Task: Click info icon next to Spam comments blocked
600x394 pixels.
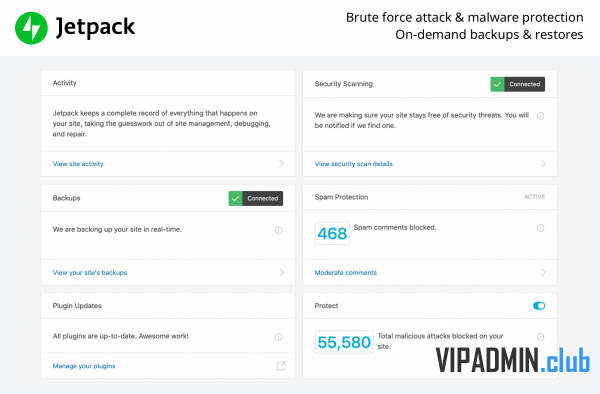Action: pos(540,228)
